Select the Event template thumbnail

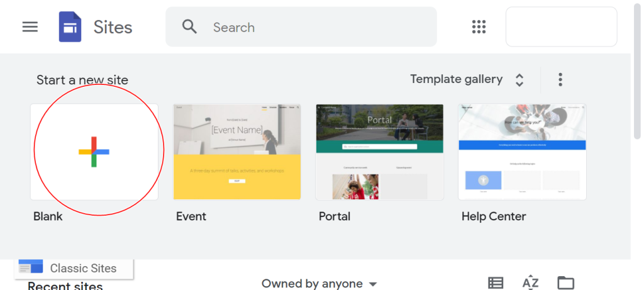click(237, 152)
